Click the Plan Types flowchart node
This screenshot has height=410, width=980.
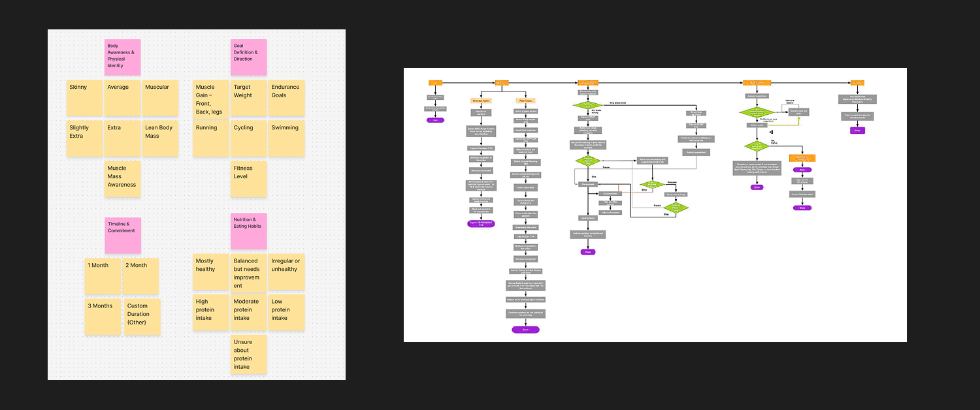tap(525, 101)
